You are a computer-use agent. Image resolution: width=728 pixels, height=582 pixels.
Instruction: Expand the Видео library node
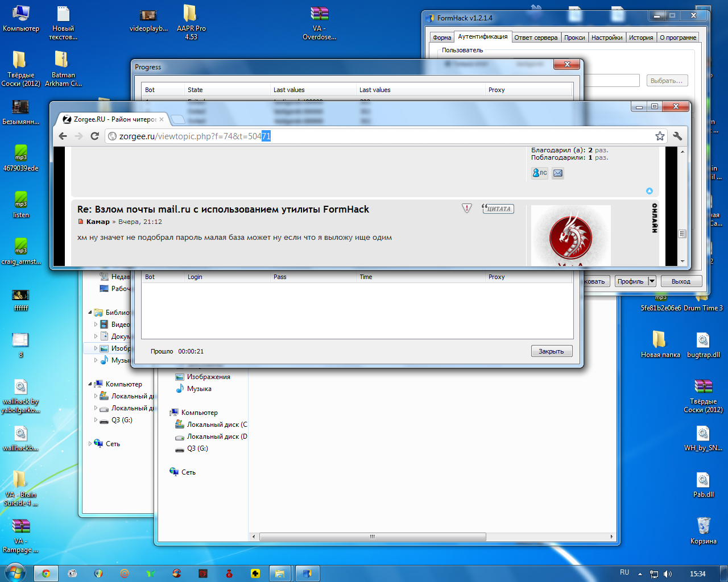(x=96, y=325)
